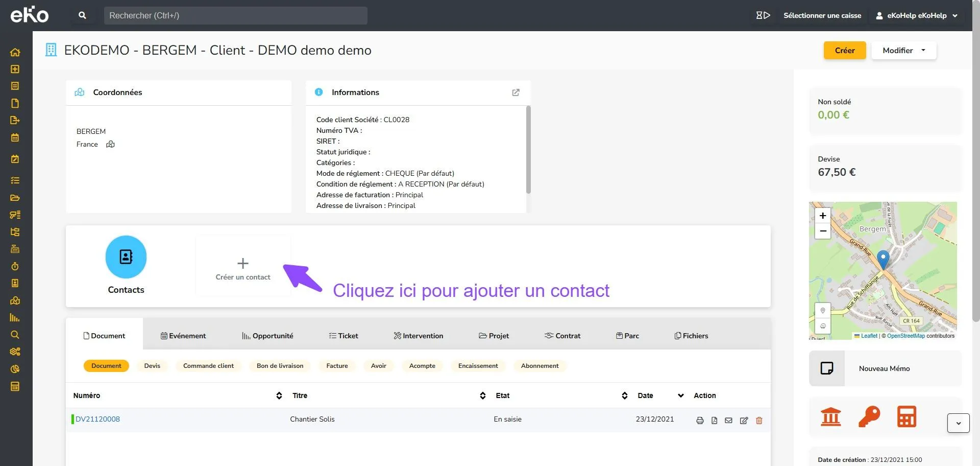Click the home icon in the sidebar
980x466 pixels.
click(x=15, y=52)
